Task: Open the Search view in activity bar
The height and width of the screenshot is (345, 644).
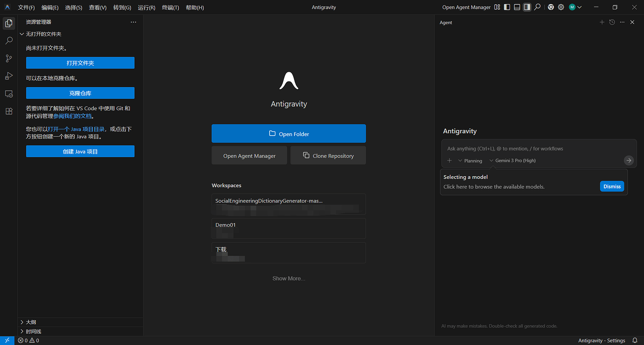Action: pyautogui.click(x=8, y=41)
